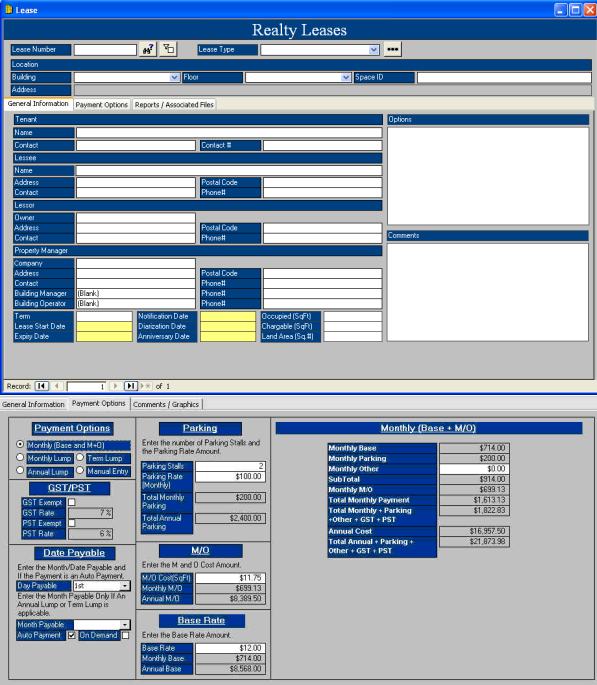Click the Lease Number input field
This screenshot has height=685, width=597.
(105, 50)
